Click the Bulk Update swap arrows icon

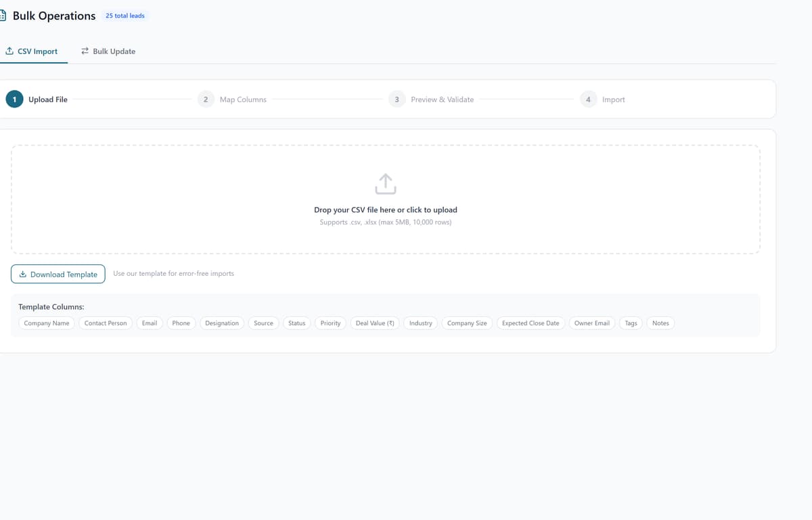85,51
